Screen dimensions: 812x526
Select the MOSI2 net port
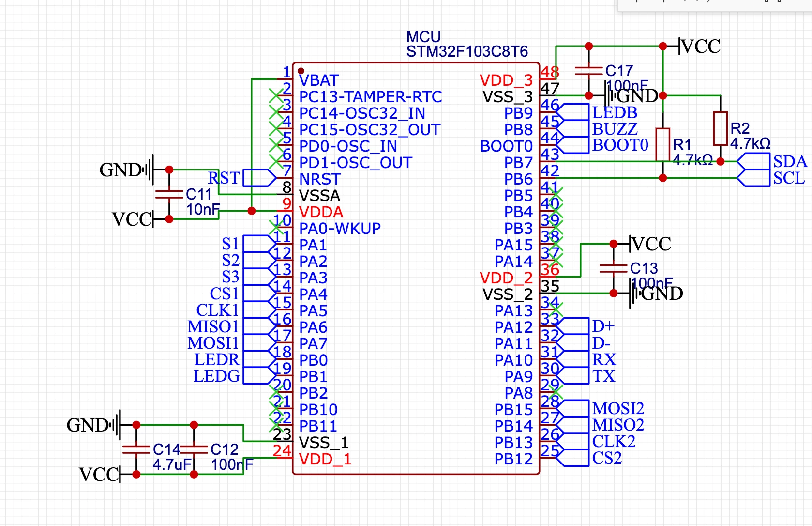pyautogui.click(x=600, y=408)
